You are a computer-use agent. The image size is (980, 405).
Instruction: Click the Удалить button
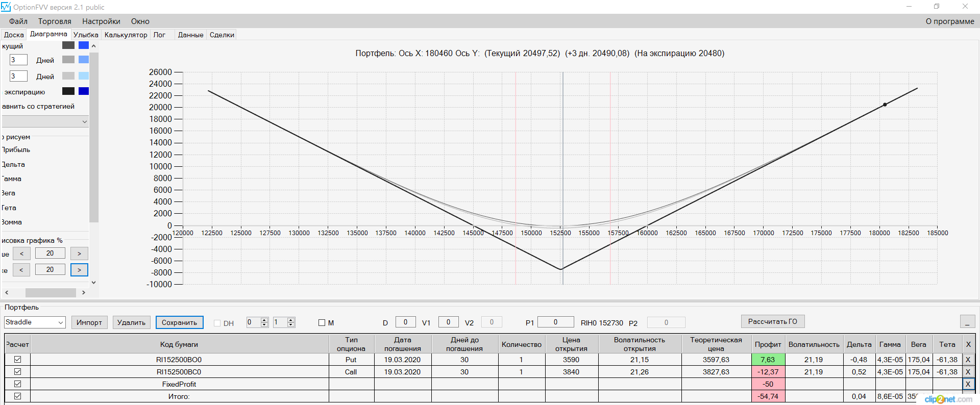(131, 322)
